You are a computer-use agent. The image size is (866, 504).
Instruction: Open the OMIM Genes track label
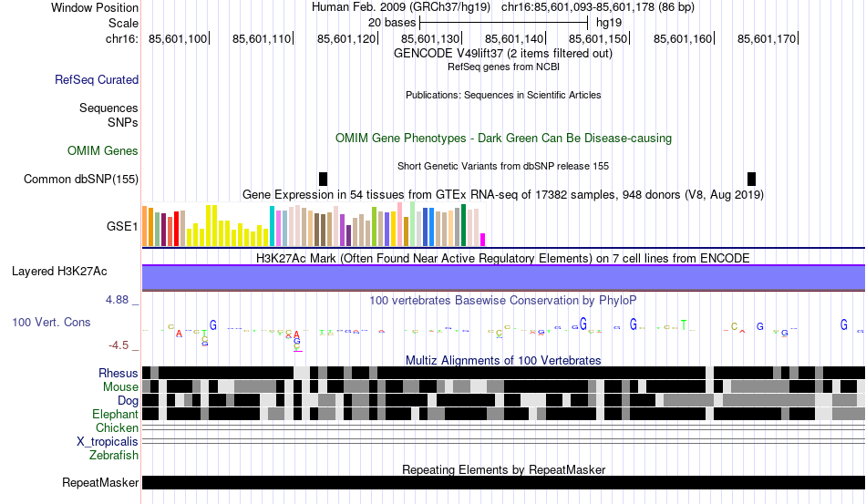(x=103, y=150)
